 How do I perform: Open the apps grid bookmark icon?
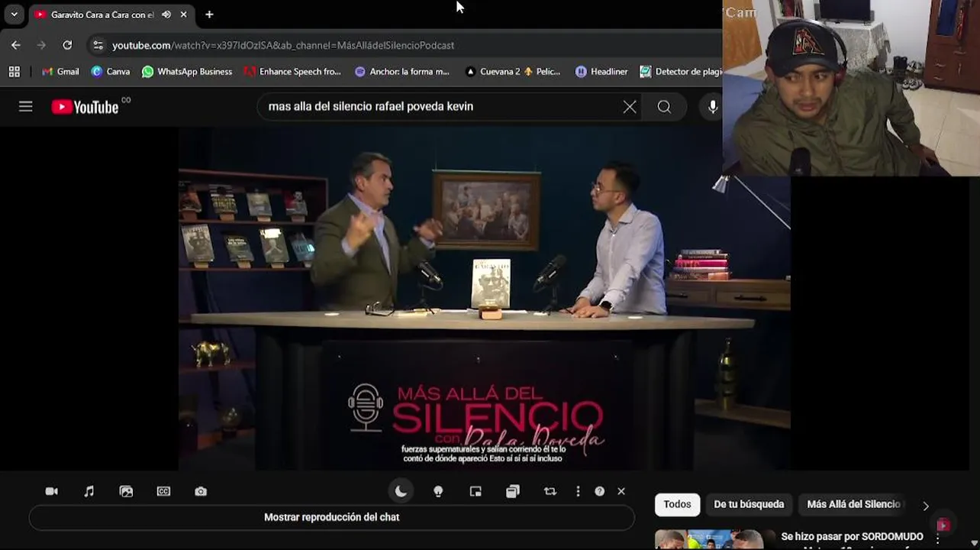tap(14, 71)
